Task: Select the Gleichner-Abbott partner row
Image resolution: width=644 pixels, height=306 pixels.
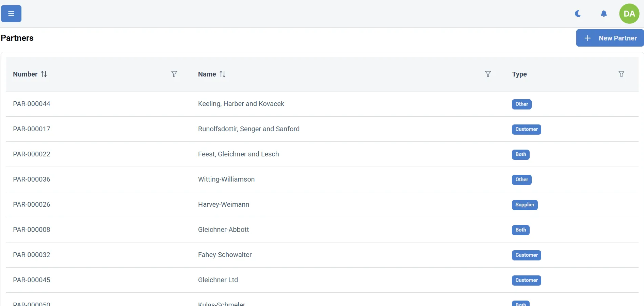Action: pos(223,230)
